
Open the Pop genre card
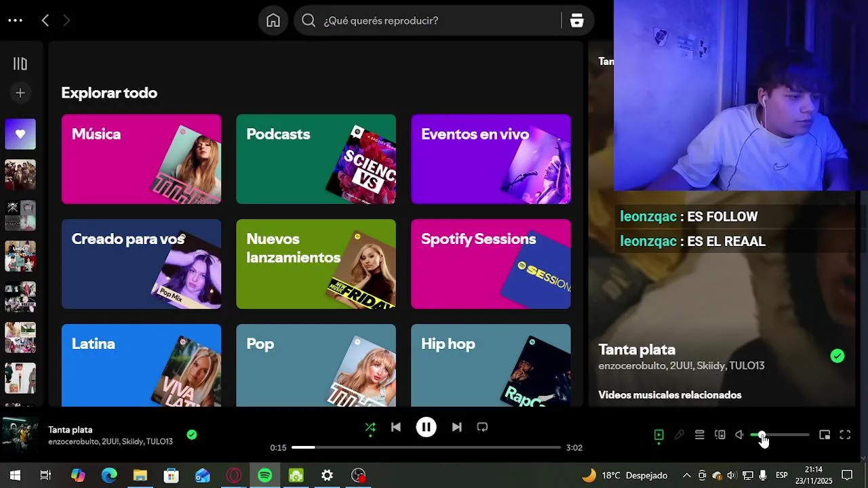point(316,365)
